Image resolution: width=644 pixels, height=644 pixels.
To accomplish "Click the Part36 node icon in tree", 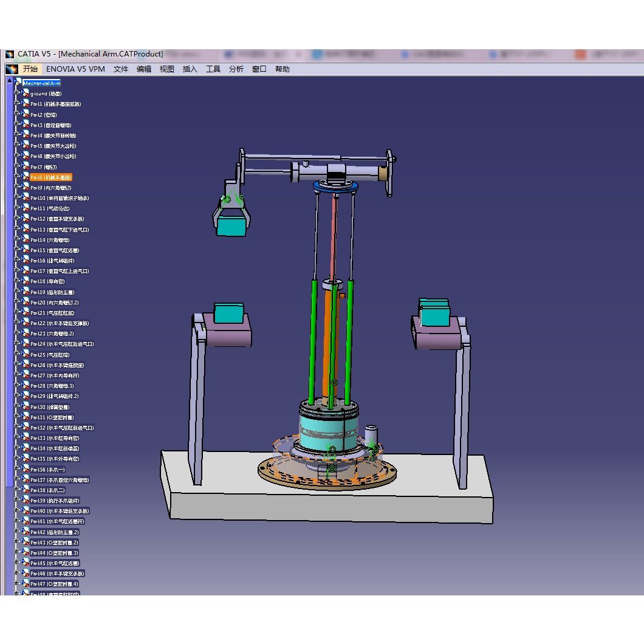I will (x=26, y=468).
